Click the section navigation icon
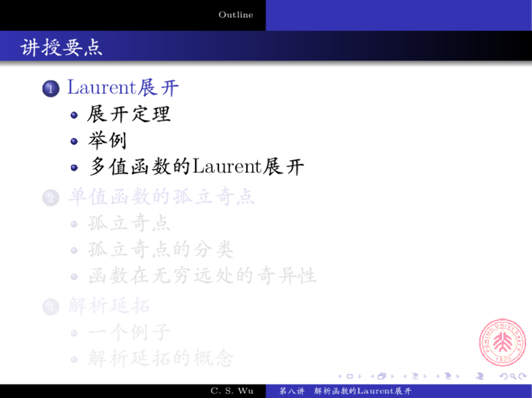Viewport: 532px width, 398px height. click(x=448, y=376)
